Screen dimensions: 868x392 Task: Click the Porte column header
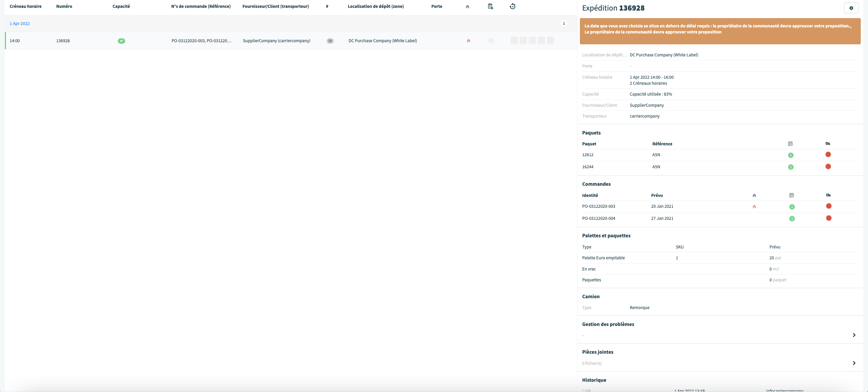(437, 6)
